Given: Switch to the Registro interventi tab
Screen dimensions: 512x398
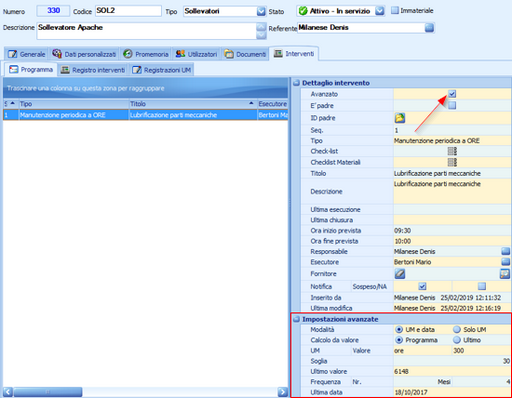Looking at the screenshot, I should (93, 70).
